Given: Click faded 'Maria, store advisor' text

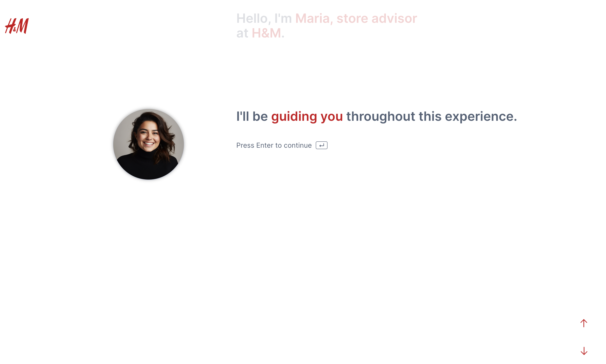Looking at the screenshot, I should (356, 18).
